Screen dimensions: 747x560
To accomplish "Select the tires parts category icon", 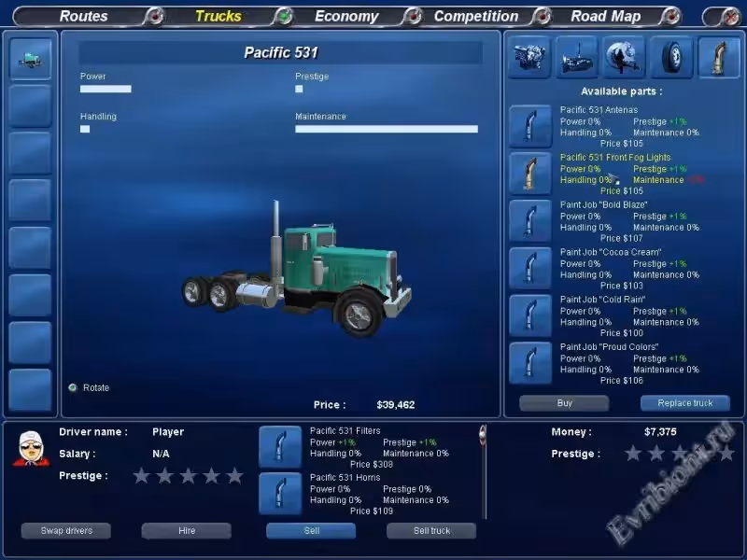I will [x=671, y=57].
